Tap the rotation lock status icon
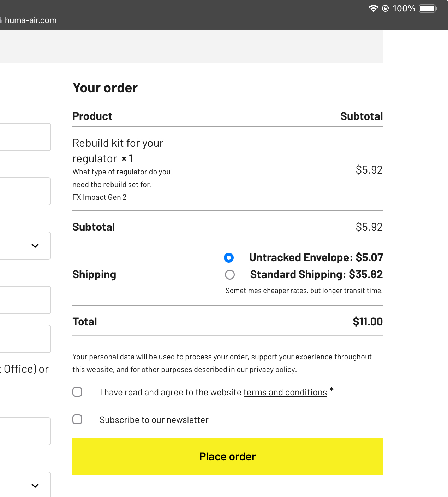This screenshot has width=448, height=497. click(x=386, y=8)
